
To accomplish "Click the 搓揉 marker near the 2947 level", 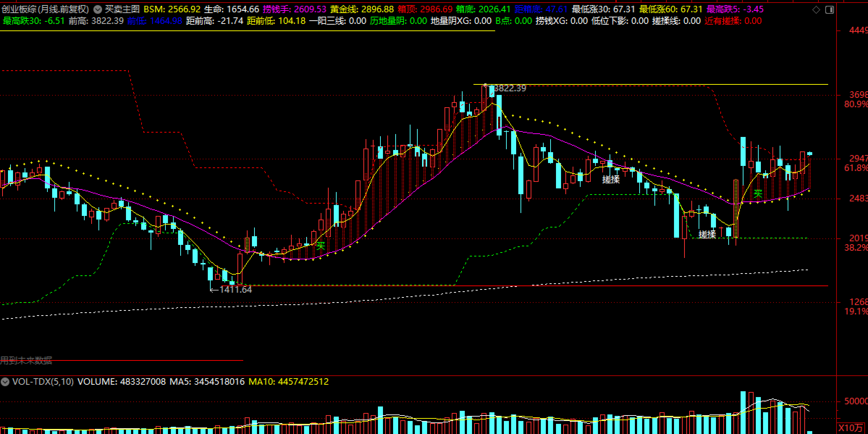I will pos(611,179).
